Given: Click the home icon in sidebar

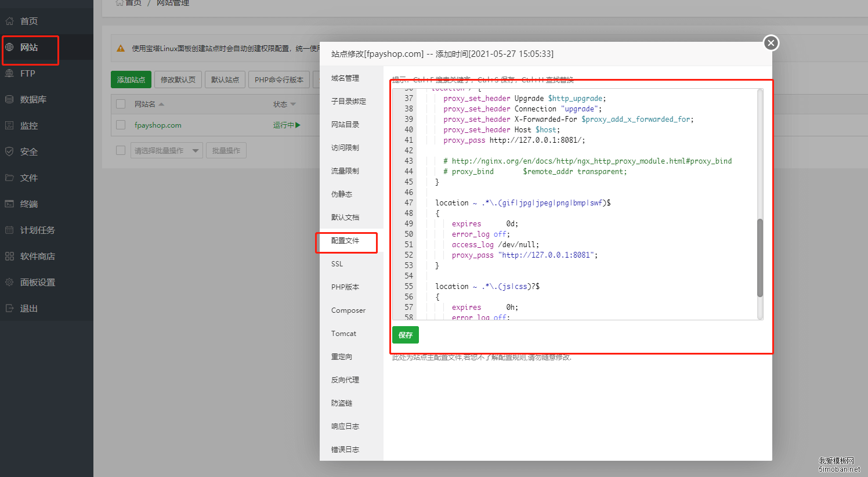Looking at the screenshot, I should tap(9, 21).
